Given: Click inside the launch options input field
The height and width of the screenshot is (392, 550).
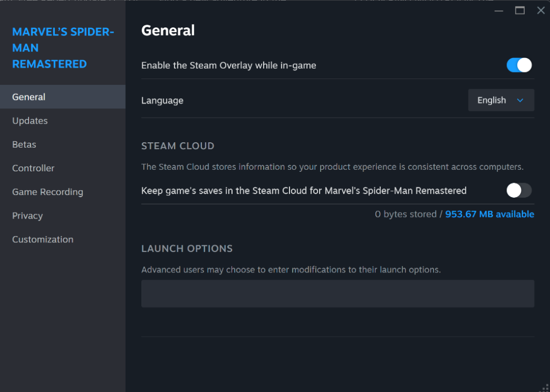Looking at the screenshot, I should point(337,293).
